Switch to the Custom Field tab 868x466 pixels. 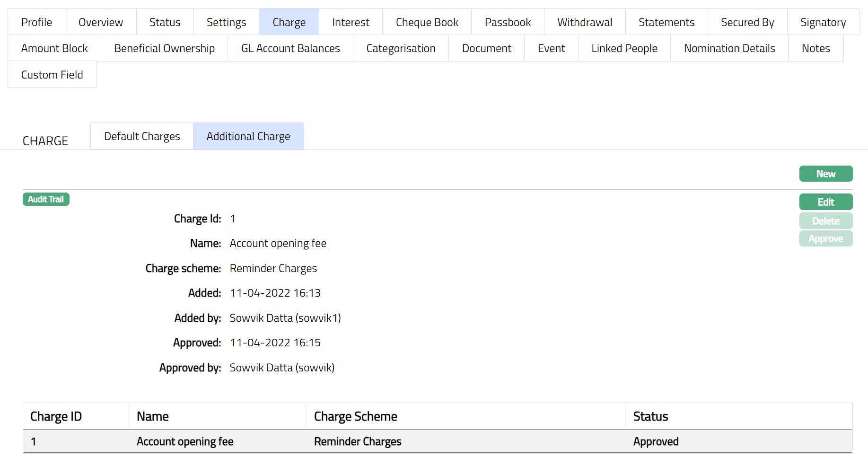[52, 75]
